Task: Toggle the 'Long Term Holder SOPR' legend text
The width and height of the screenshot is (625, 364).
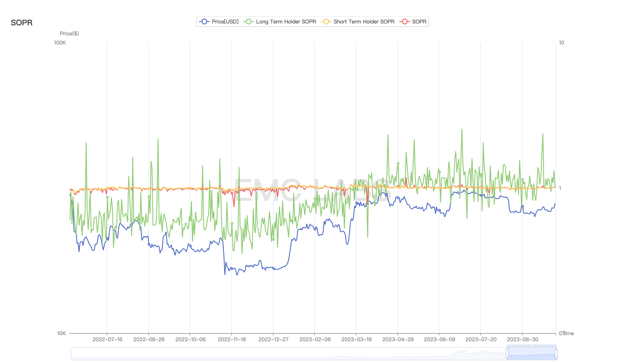Action: pyautogui.click(x=286, y=21)
